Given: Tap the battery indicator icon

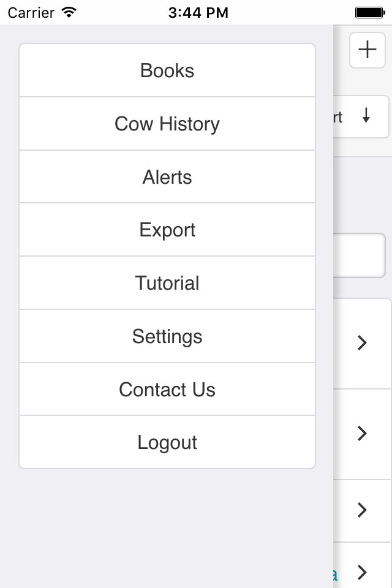Looking at the screenshot, I should pyautogui.click(x=369, y=12).
